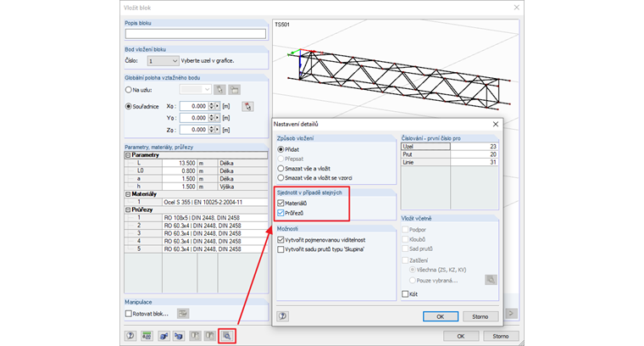
Task: Click the truss preview in TS501 view
Action: point(398,79)
